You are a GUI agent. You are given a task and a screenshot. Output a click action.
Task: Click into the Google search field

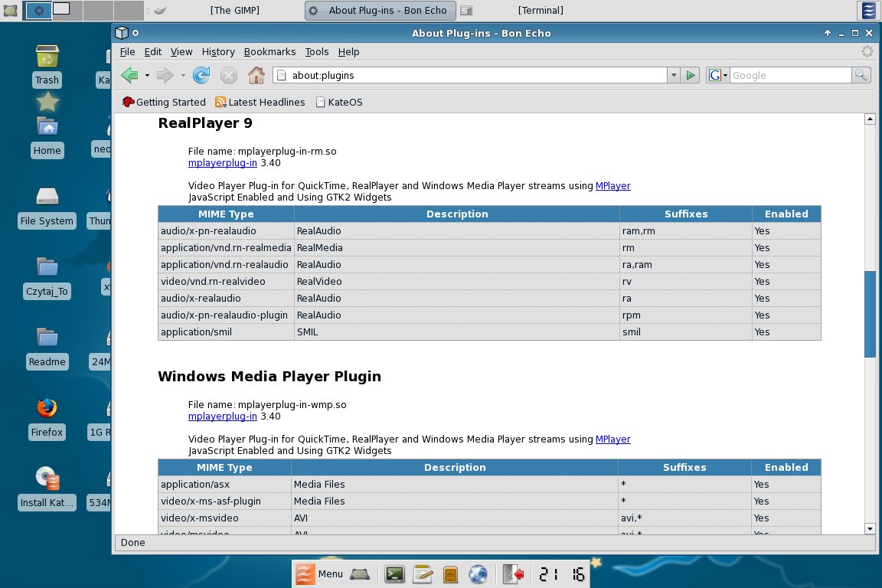click(x=790, y=75)
